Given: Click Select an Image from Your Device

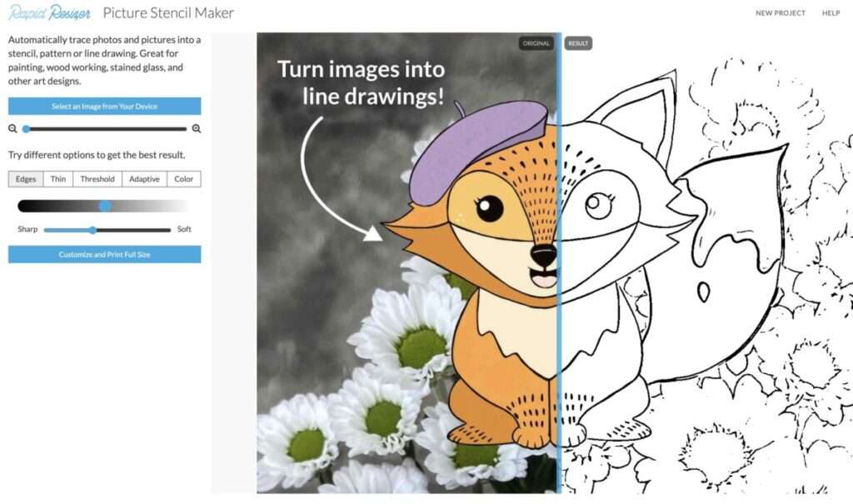Looking at the screenshot, I should pos(104,106).
